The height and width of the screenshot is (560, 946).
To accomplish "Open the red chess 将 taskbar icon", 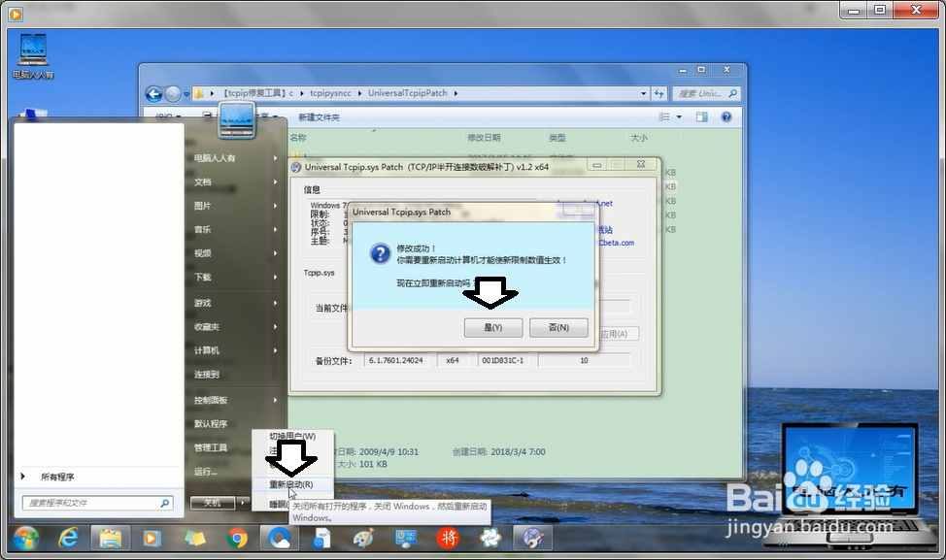I will coord(448,538).
